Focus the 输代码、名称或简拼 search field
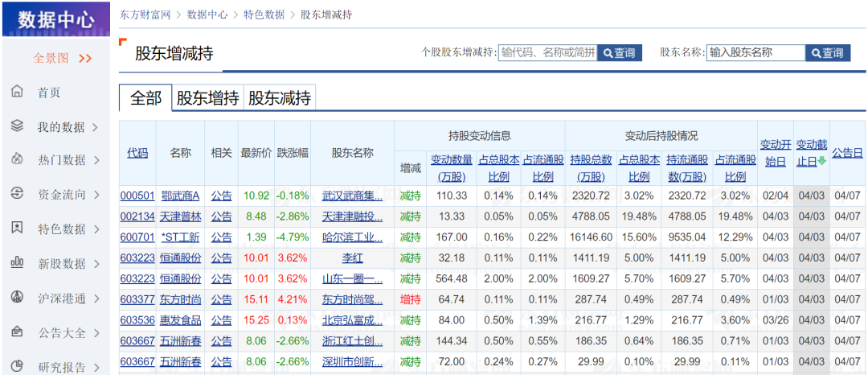The image size is (868, 375). pos(547,53)
